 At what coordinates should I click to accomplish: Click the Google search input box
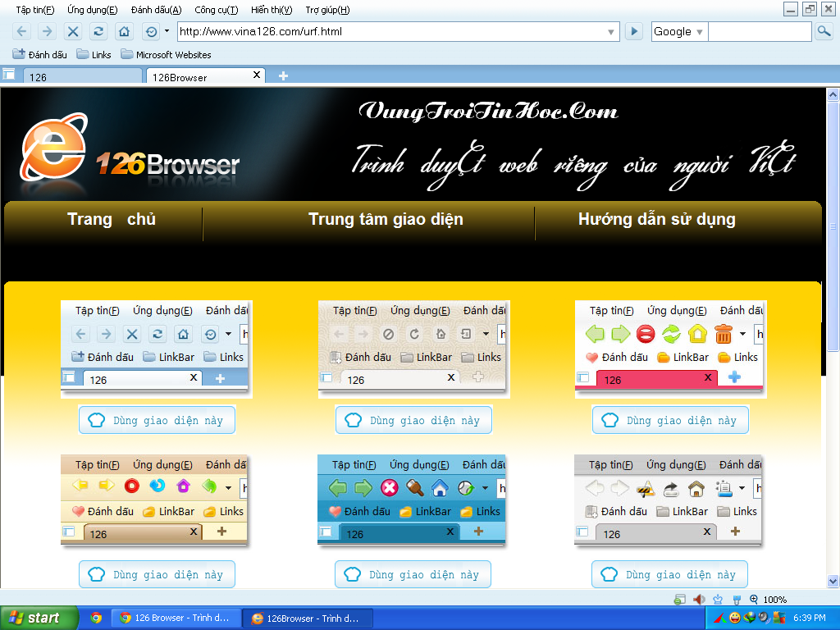coord(760,32)
